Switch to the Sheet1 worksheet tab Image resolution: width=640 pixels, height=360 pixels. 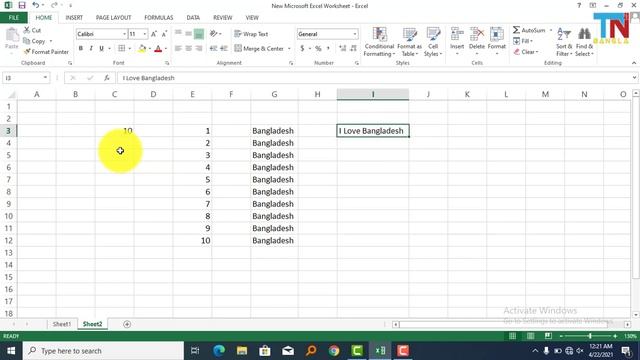point(62,324)
